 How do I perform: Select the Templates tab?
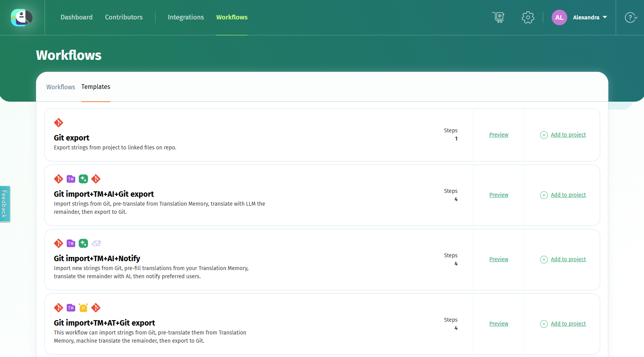tap(95, 87)
